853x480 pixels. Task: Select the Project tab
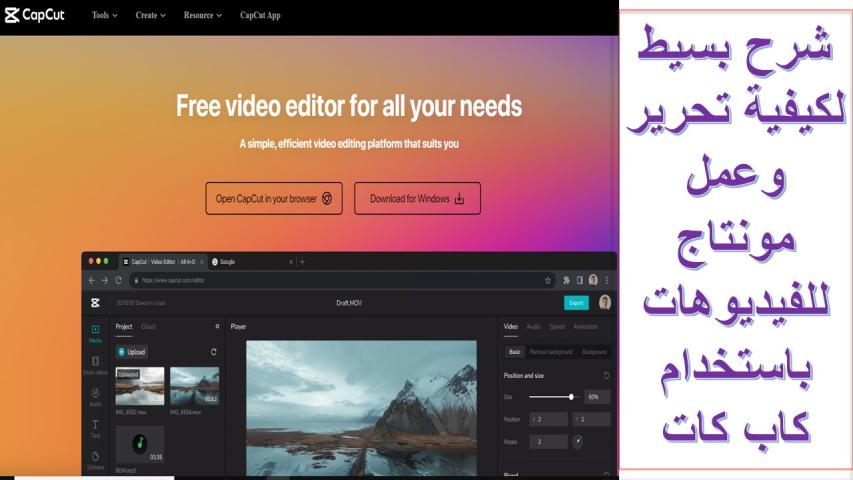click(x=124, y=327)
